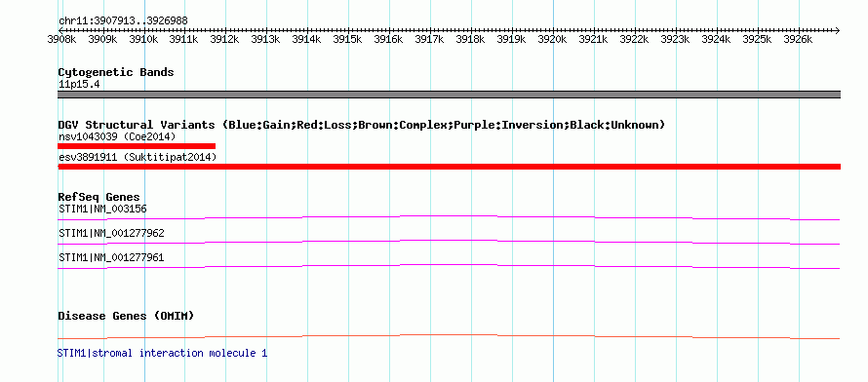The width and height of the screenshot is (868, 382).
Task: Click the esv3891911 (Suktitipat2014) label
Action: pos(138,158)
